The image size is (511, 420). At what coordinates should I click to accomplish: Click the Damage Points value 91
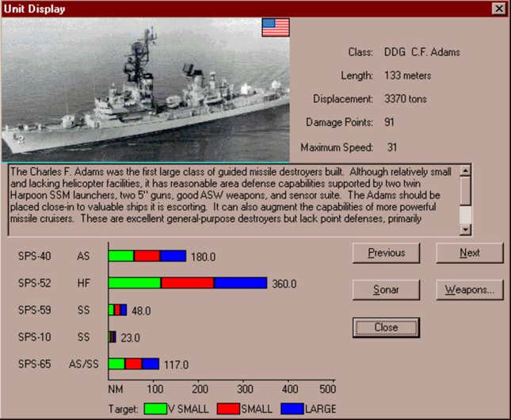pos(389,122)
